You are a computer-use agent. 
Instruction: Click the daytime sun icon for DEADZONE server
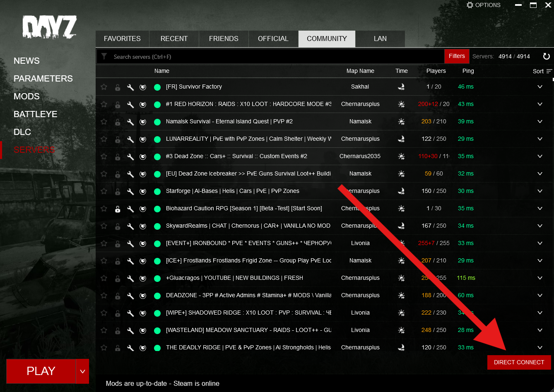tap(401, 296)
